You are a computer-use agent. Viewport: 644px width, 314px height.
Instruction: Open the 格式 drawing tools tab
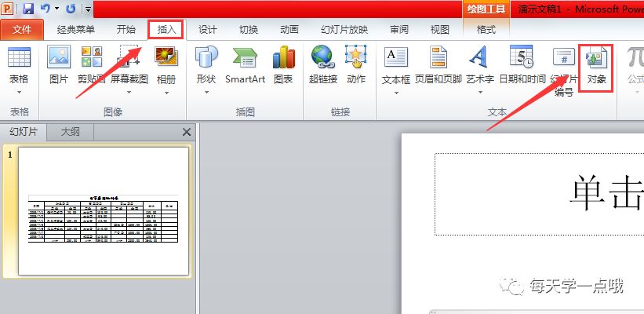pos(486,30)
